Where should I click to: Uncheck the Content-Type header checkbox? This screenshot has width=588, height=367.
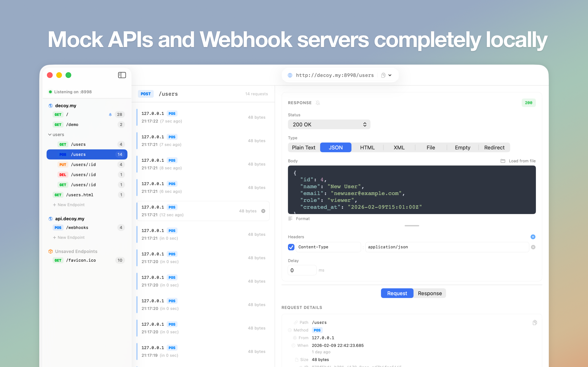[x=291, y=247]
